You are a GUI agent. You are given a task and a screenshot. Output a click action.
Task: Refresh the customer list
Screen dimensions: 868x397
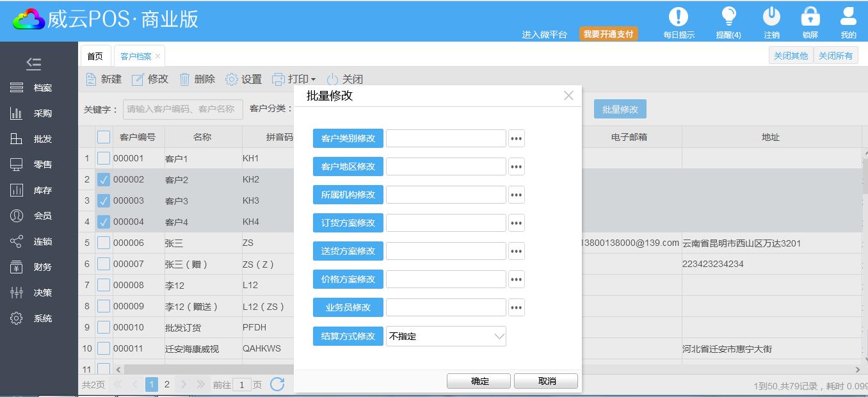click(277, 384)
